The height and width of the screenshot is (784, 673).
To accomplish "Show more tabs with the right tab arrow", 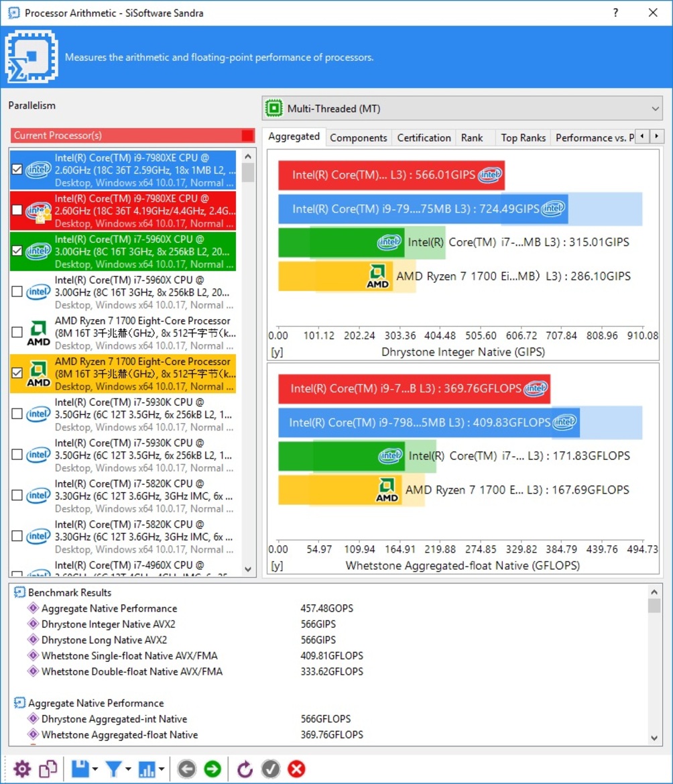I will tap(656, 136).
